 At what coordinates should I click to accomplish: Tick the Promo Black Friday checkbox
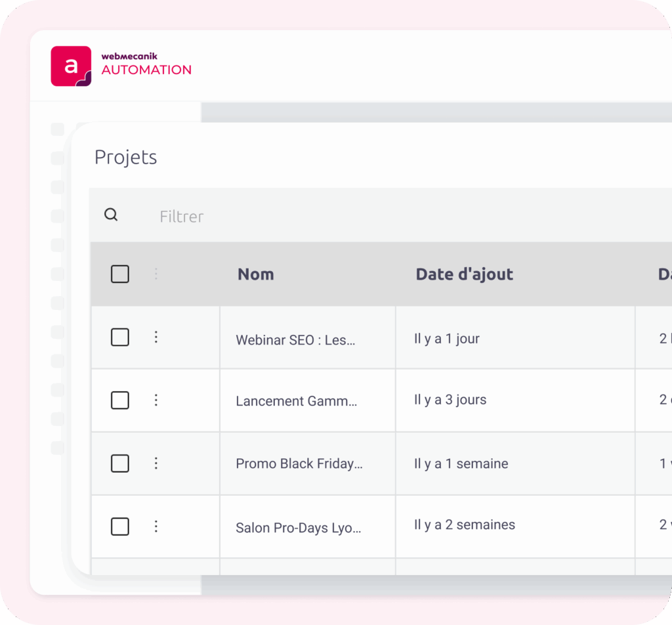click(x=120, y=463)
